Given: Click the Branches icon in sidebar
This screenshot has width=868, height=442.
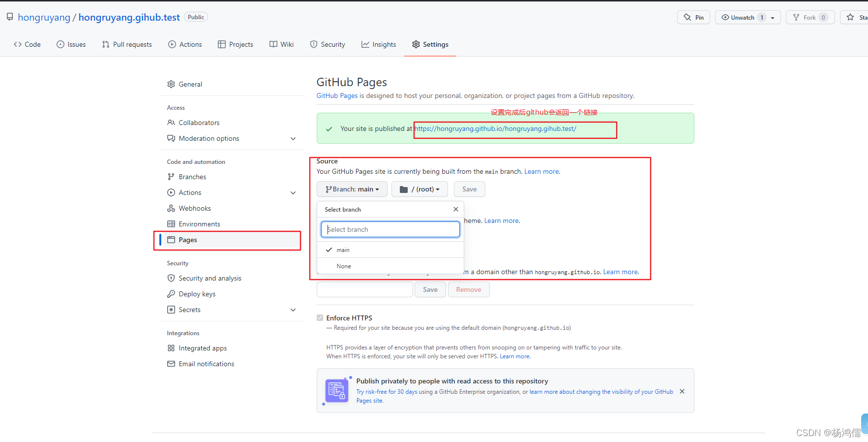Looking at the screenshot, I should coord(171,177).
